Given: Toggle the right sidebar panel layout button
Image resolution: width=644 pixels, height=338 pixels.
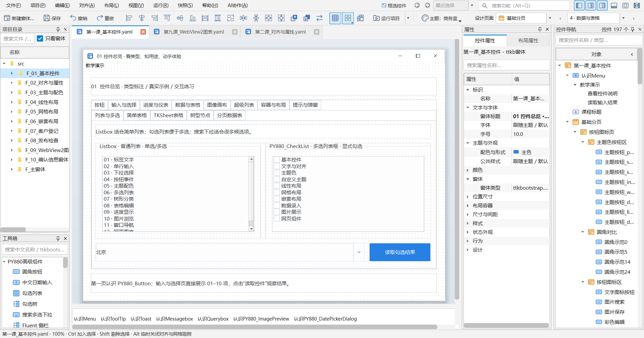Looking at the screenshot, I should pos(602,5).
